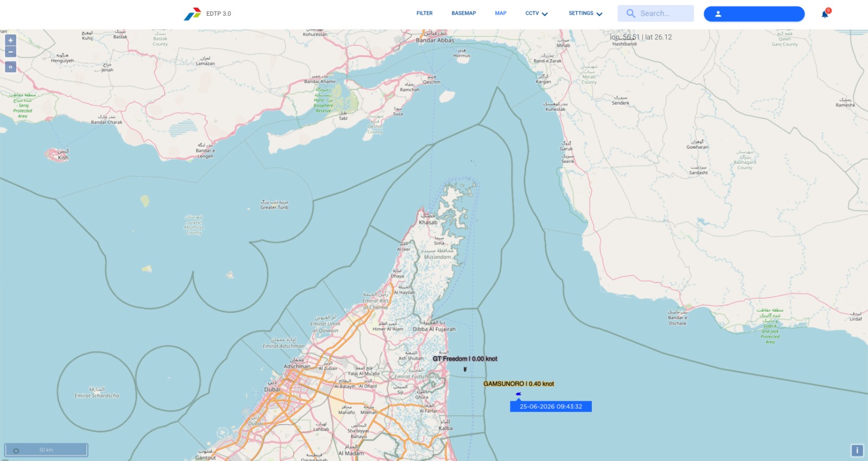Click the Kish island label

tap(63, 157)
